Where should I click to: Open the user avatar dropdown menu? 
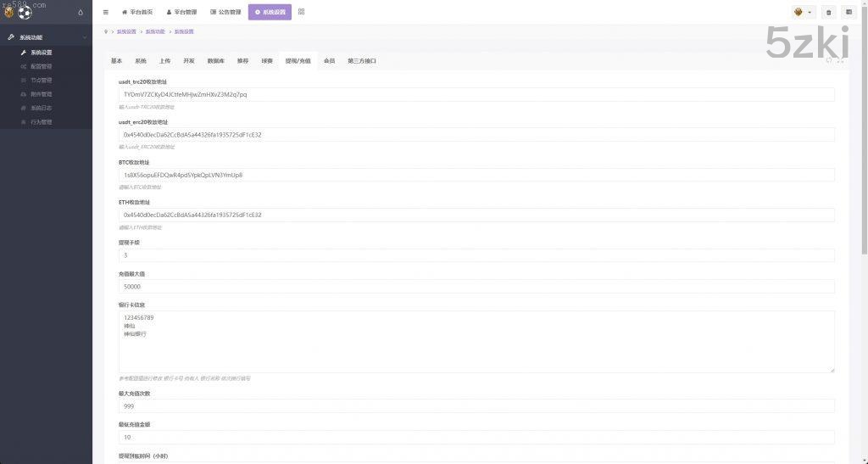pos(803,13)
